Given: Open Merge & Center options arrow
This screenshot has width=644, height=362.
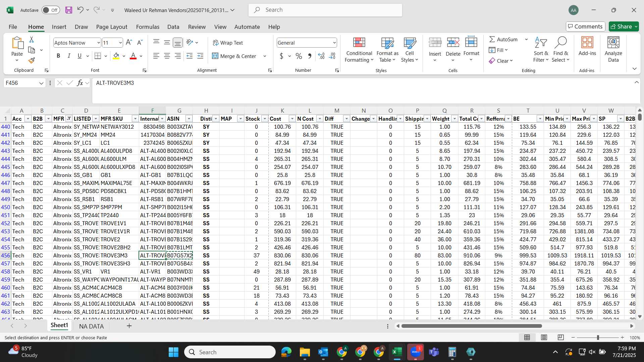Looking at the screenshot, I should [x=265, y=56].
